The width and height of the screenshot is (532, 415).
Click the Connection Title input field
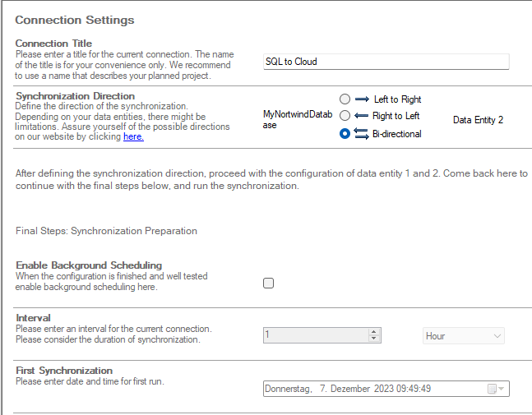pyautogui.click(x=386, y=62)
